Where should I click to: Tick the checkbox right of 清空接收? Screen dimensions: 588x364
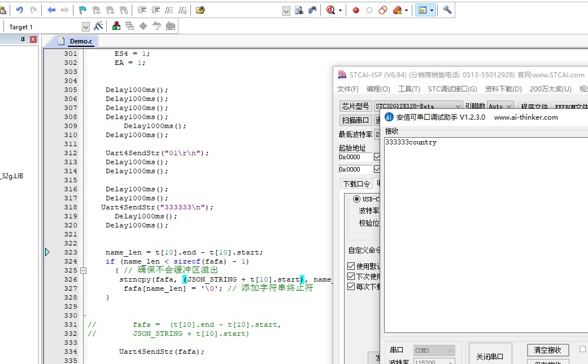582,349
